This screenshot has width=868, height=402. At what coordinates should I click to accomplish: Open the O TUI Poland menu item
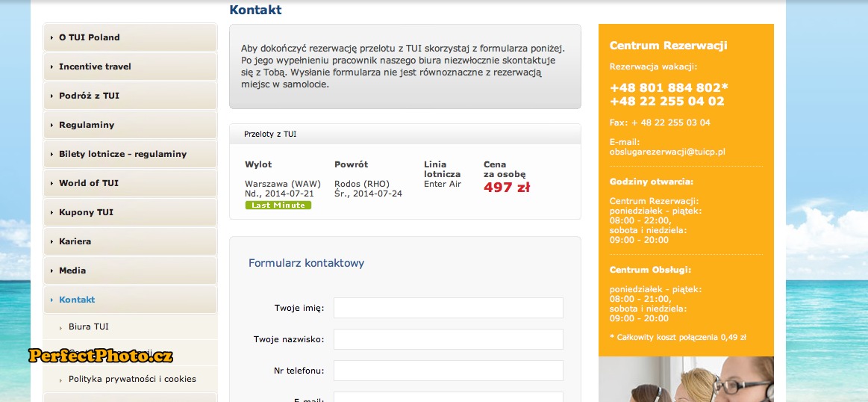(x=130, y=37)
